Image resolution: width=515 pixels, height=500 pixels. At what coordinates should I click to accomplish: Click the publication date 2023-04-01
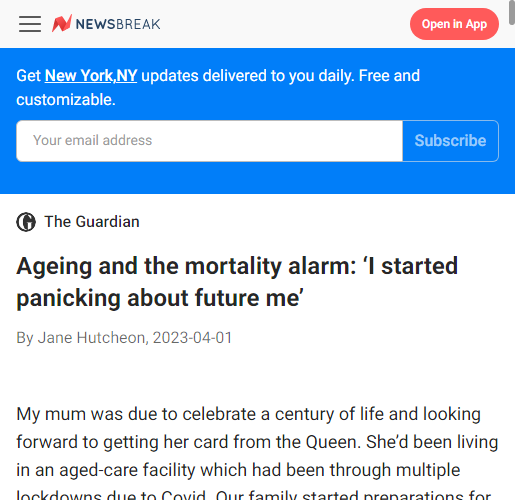[192, 338]
